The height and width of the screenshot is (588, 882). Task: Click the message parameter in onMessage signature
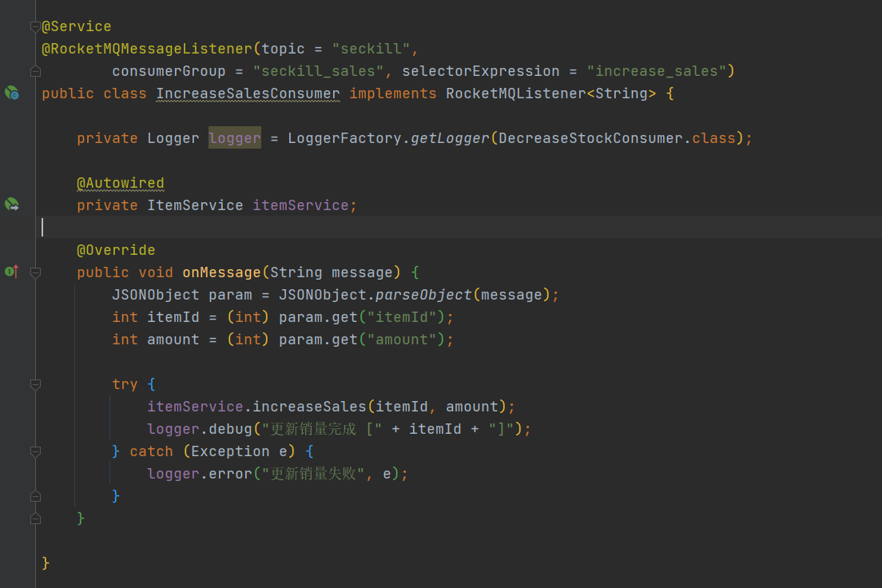(362, 272)
